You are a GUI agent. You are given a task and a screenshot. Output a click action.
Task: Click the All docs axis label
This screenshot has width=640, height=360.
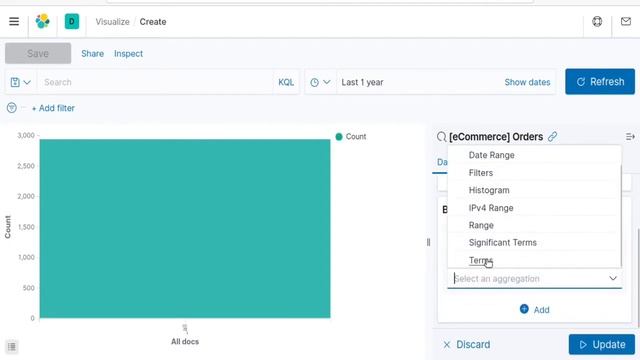184,342
